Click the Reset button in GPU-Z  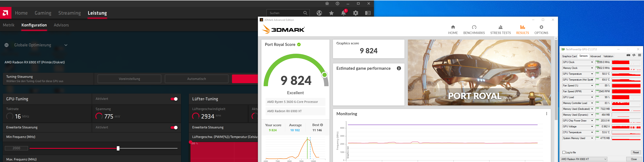636,152
